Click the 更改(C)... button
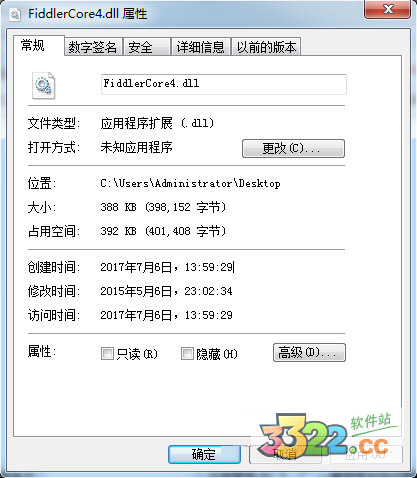The image size is (417, 478). (293, 148)
